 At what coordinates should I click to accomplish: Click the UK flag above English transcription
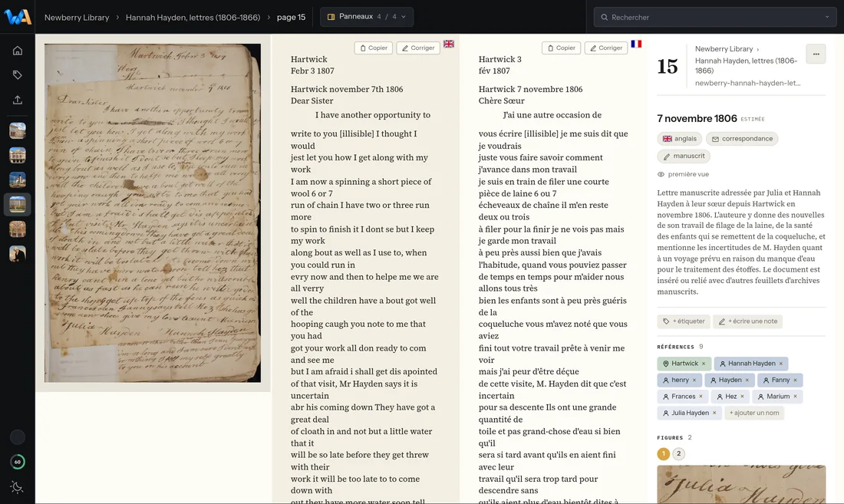click(449, 44)
